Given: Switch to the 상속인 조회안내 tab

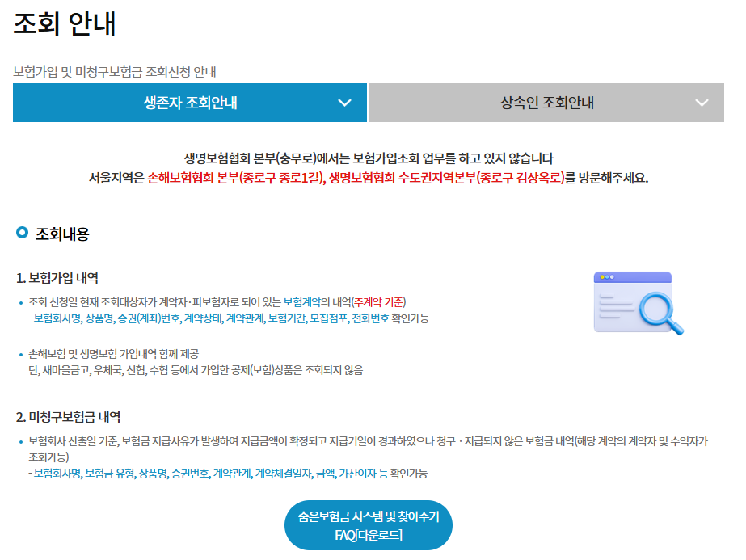Looking at the screenshot, I should coord(546,103).
